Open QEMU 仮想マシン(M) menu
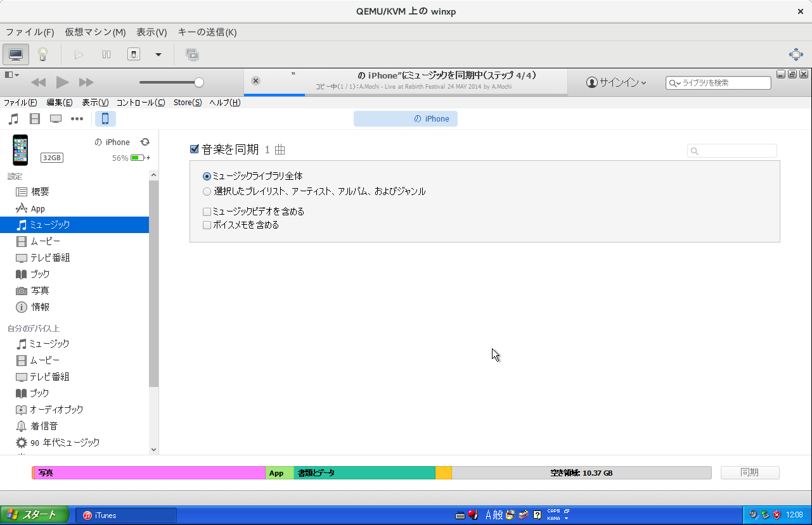This screenshot has height=525, width=812. pyautogui.click(x=95, y=32)
